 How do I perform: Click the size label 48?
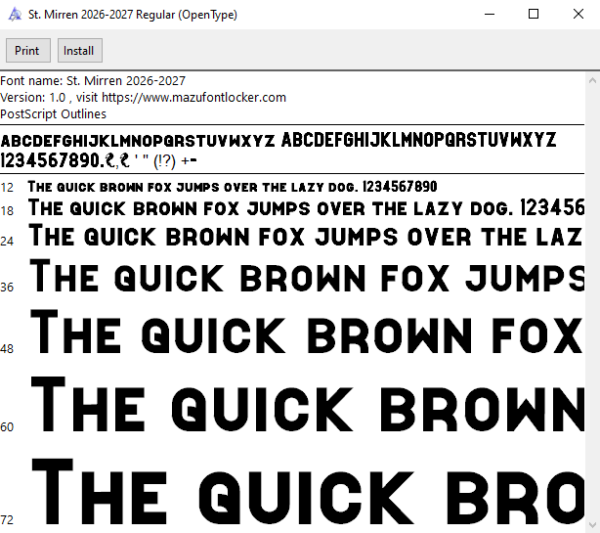tap(7, 349)
